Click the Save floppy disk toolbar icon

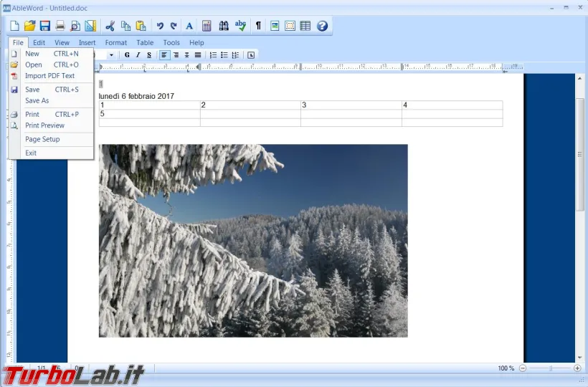(44, 26)
